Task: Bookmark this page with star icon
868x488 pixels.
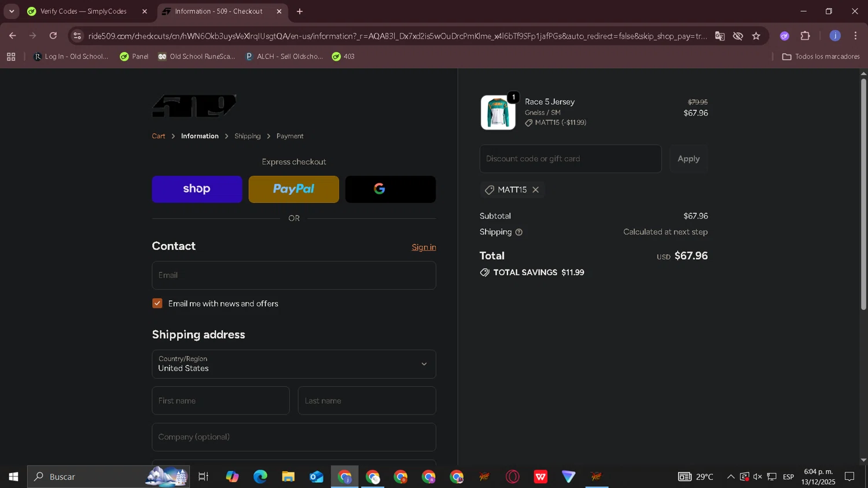Action: [x=756, y=36]
